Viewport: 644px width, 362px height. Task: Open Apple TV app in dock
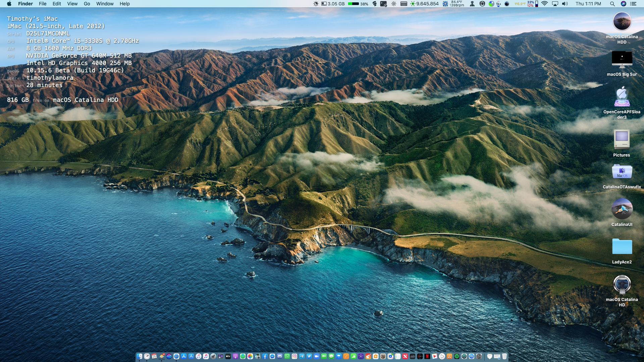[228, 356]
